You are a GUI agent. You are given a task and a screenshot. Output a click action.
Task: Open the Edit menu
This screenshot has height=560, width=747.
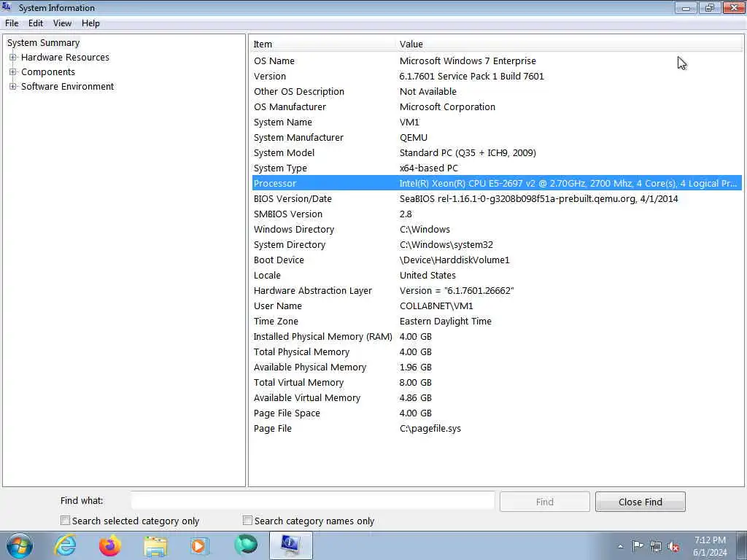[x=36, y=23]
